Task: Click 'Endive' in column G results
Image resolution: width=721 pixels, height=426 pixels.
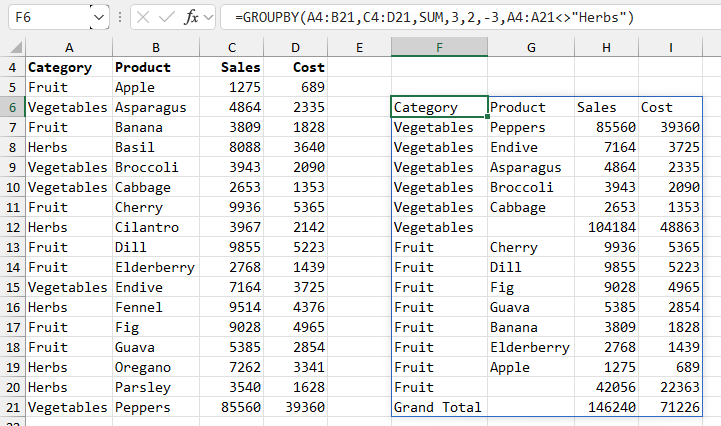Action: 531,148
